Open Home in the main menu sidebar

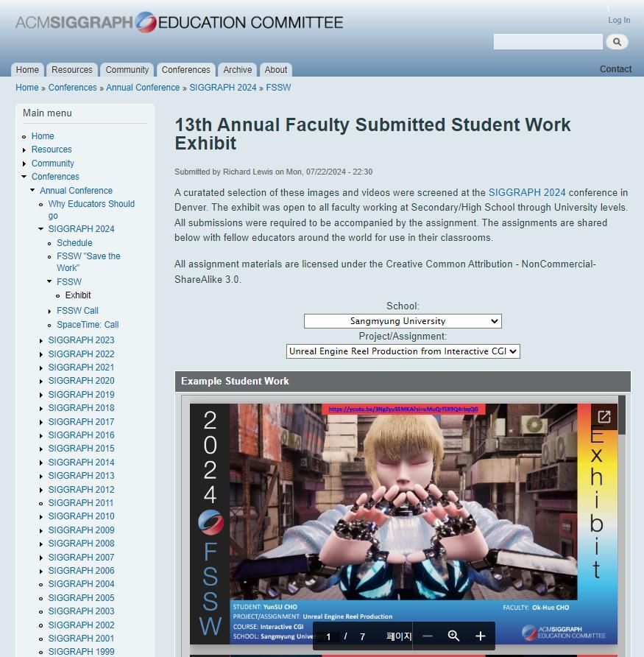point(43,136)
